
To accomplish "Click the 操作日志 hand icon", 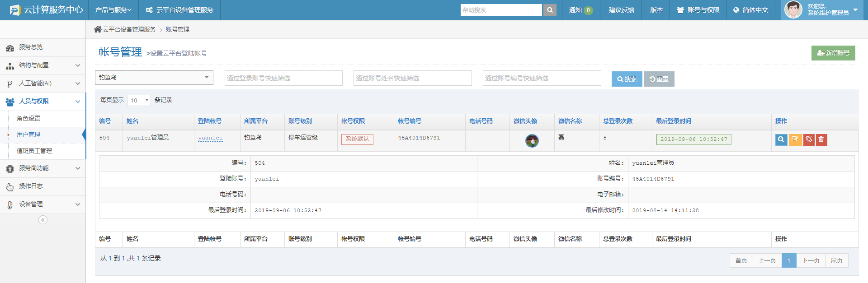I will click(9, 186).
